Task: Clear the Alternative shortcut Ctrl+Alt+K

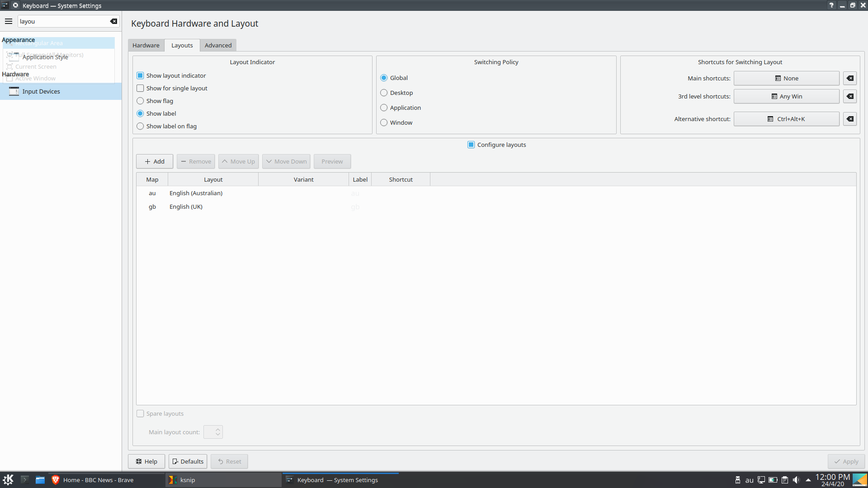Action: (849, 119)
